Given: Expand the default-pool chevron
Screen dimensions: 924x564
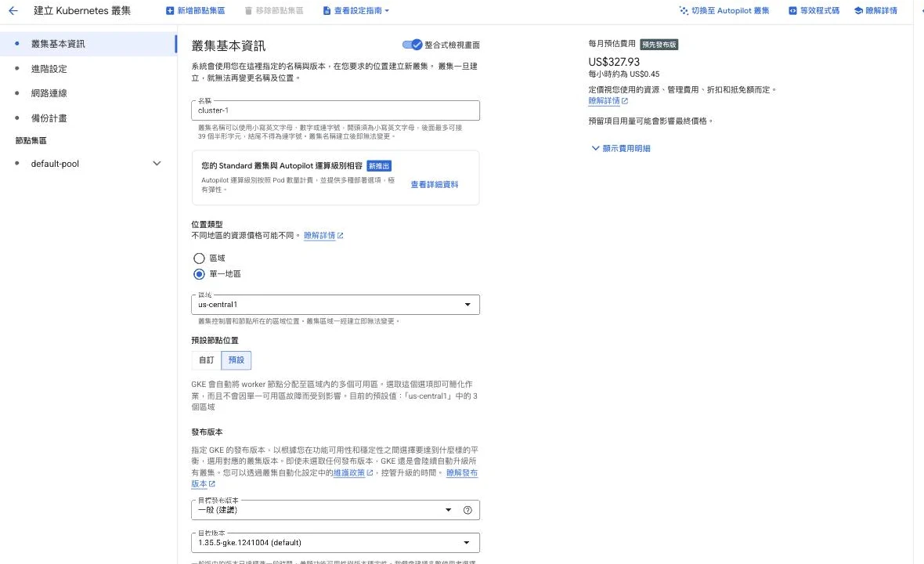Looking at the screenshot, I should point(157,163).
